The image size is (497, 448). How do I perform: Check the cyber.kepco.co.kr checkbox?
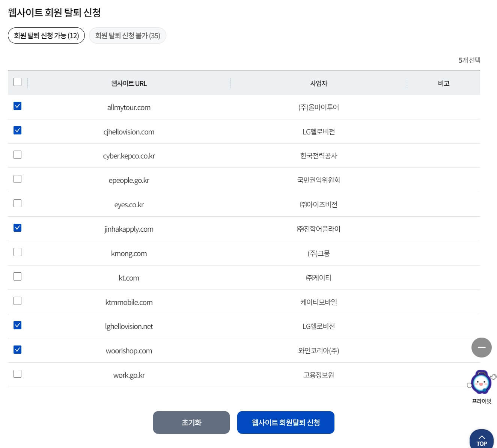17,154
